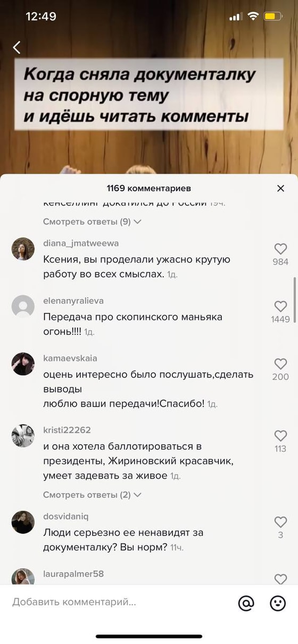Image resolution: width=298 pixels, height=644 pixels.
Task: Open the emoji picker smiley icon
Action: (278, 603)
